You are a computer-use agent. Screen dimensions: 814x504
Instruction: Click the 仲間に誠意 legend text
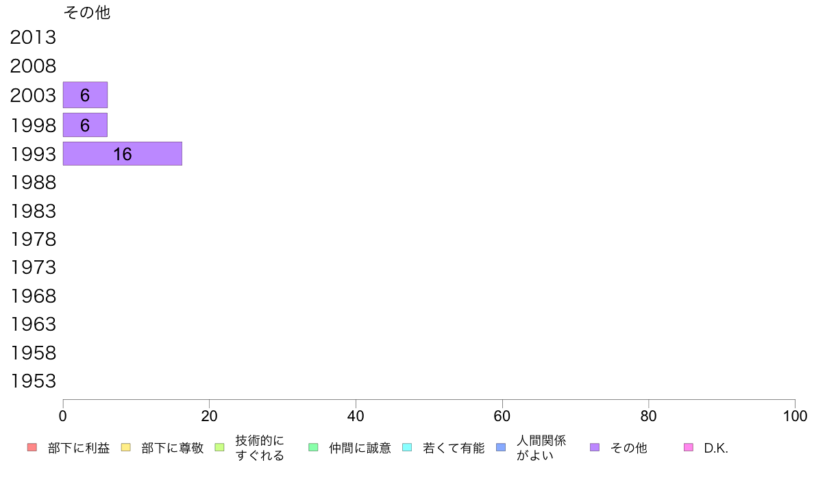click(360, 448)
